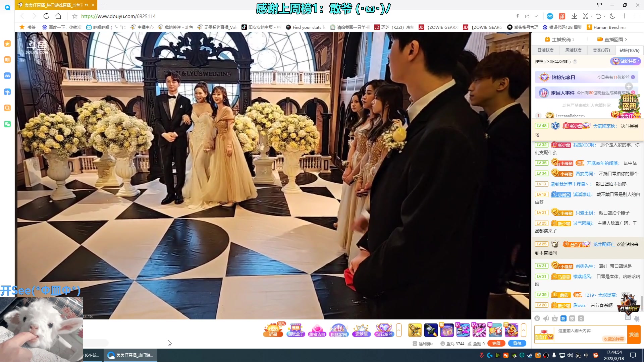Viewport: 644px width, 362px height.
Task: Select the 钻粉(1076) tab
Action: (x=629, y=50)
